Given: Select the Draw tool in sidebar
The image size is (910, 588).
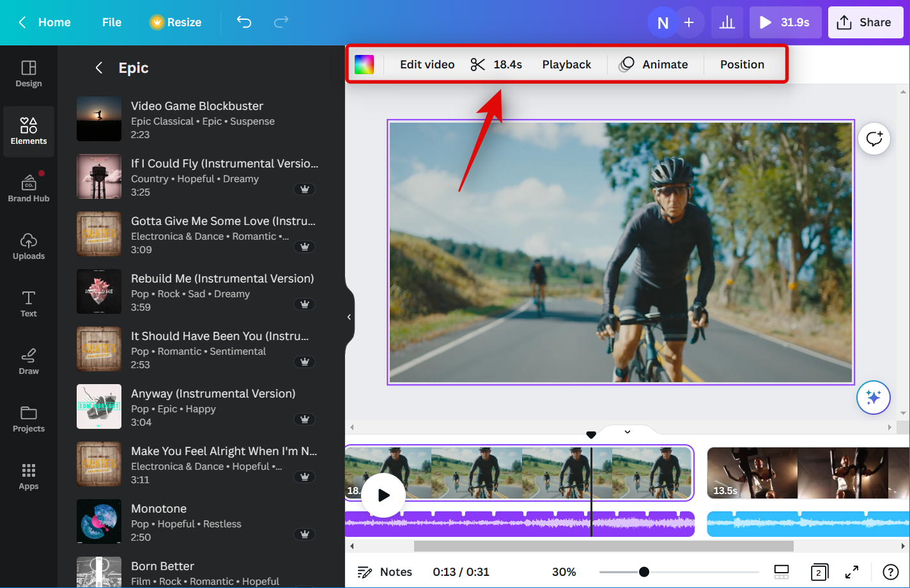Looking at the screenshot, I should 29,361.
